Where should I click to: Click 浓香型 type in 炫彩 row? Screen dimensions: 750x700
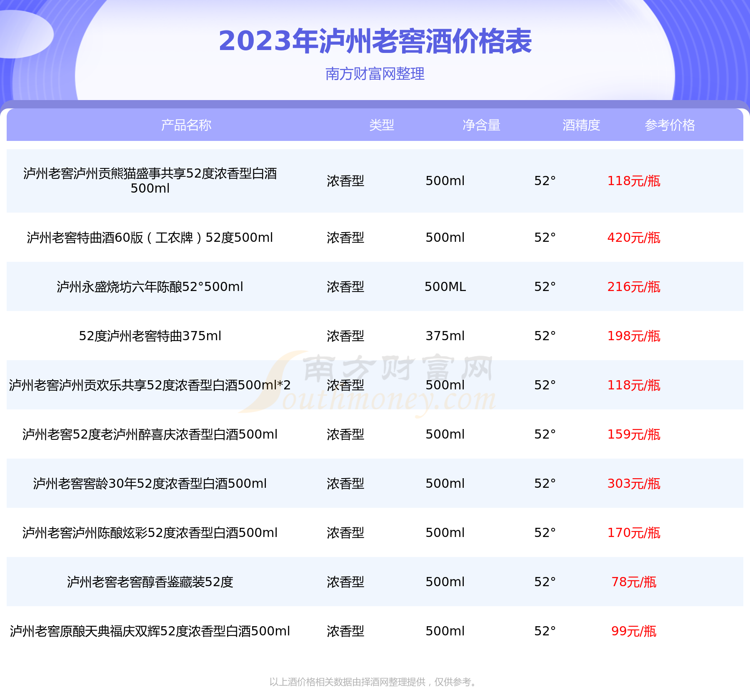(x=345, y=533)
